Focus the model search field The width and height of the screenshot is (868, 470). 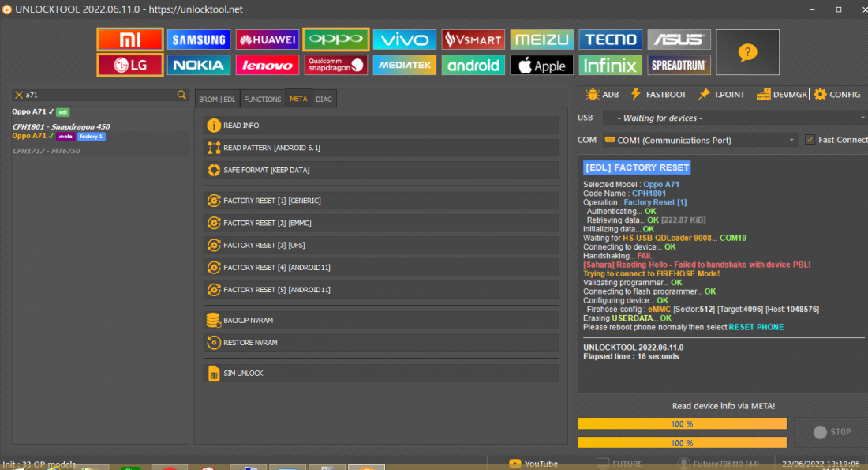(99, 95)
